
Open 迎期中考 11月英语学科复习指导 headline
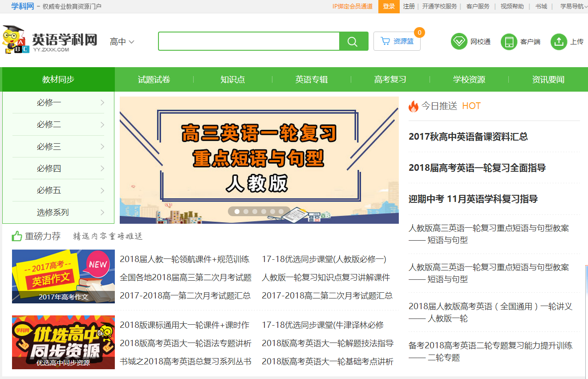(x=473, y=199)
